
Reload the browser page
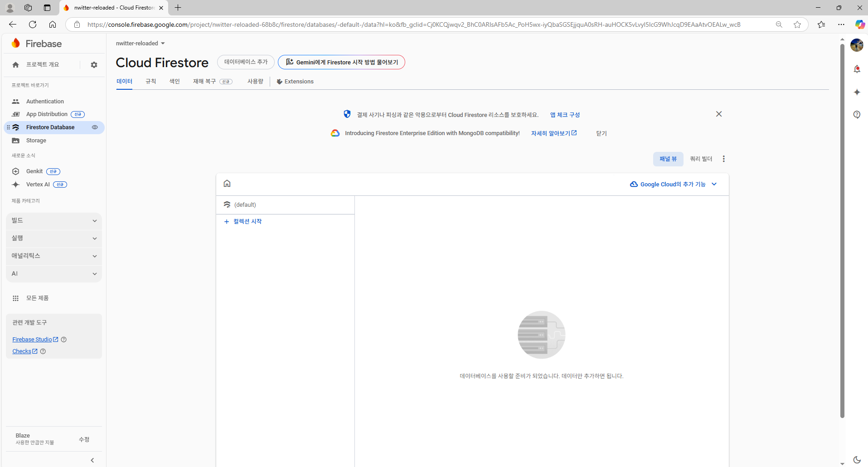pos(33,24)
